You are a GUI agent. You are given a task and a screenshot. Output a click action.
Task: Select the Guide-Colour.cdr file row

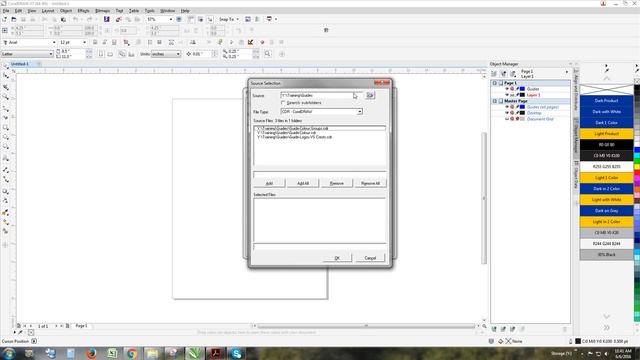(x=320, y=133)
